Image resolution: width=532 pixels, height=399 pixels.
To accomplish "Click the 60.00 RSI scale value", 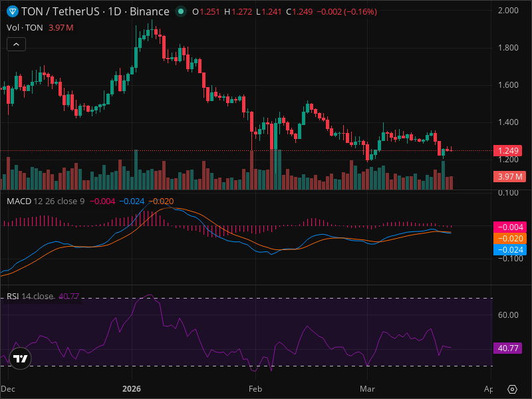I will tap(508, 315).
